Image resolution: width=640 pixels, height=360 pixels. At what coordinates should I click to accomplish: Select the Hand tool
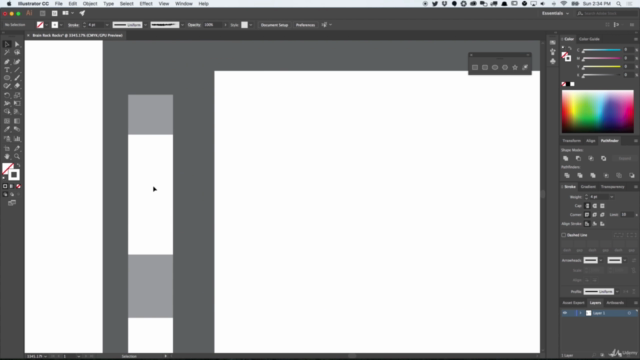coord(7,156)
